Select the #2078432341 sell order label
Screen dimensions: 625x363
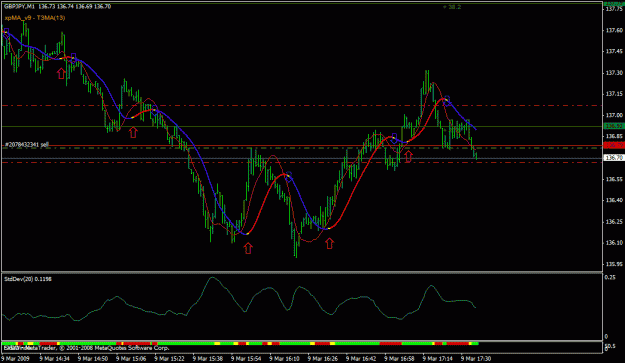click(x=27, y=144)
